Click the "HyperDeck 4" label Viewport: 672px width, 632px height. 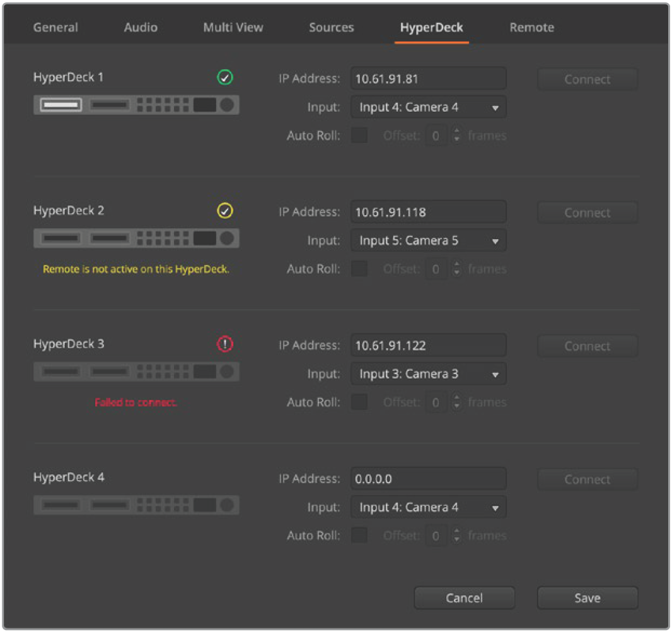[x=69, y=477]
